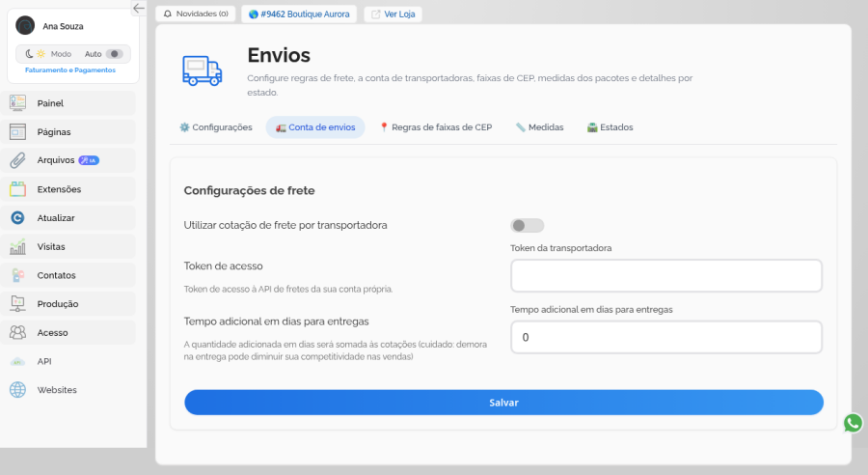The height and width of the screenshot is (475, 868).
Task: Click ruler icon on Medidas tab
Action: [x=521, y=127]
